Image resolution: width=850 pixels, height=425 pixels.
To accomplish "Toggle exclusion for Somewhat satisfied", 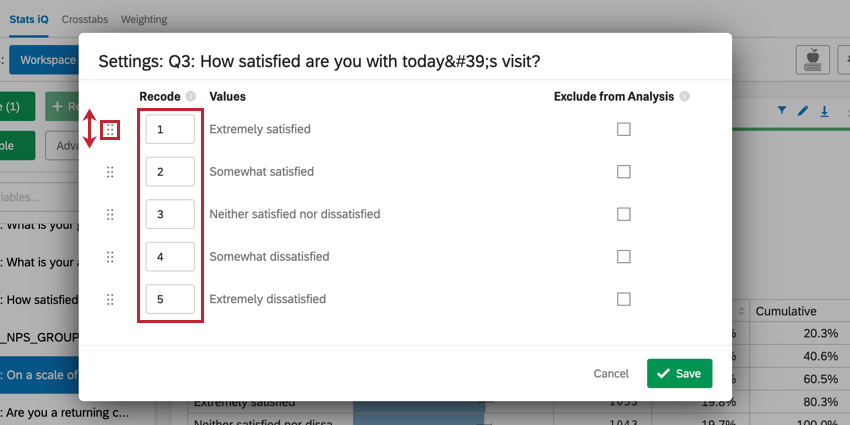I will click(624, 172).
